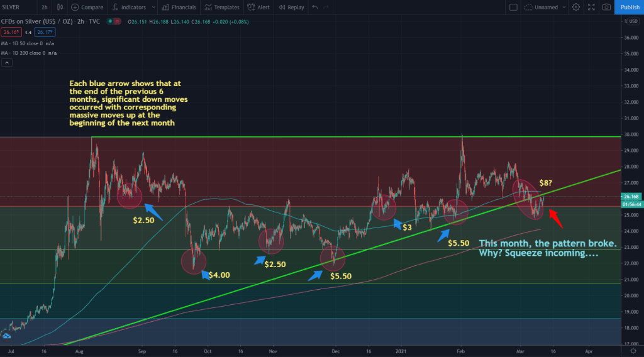This screenshot has width=644, height=357.
Task: Enter fullscreen mode
Action: [x=591, y=8]
